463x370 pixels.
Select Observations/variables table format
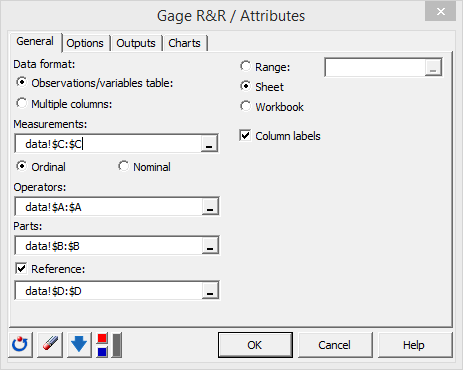[94, 83]
